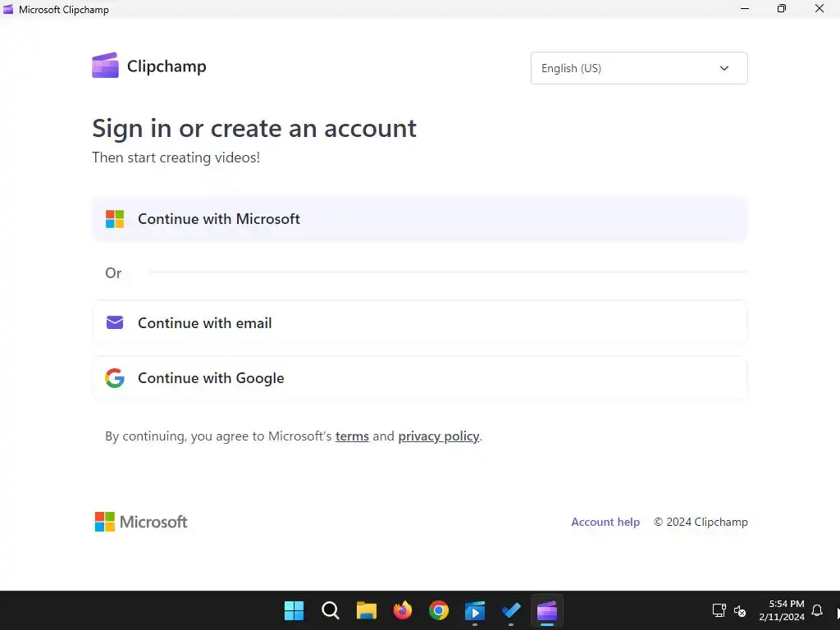Open the notifications bell
Screen dimensions: 840x630
point(817,610)
